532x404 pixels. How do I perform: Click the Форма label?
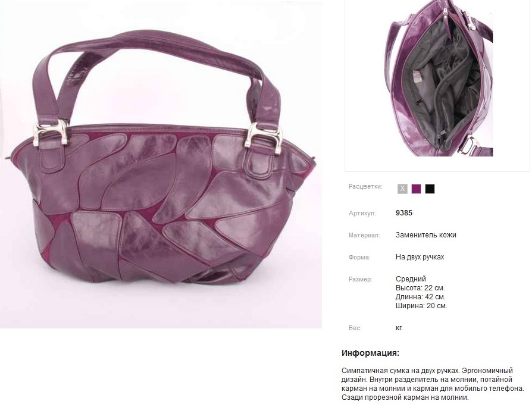[x=359, y=258]
